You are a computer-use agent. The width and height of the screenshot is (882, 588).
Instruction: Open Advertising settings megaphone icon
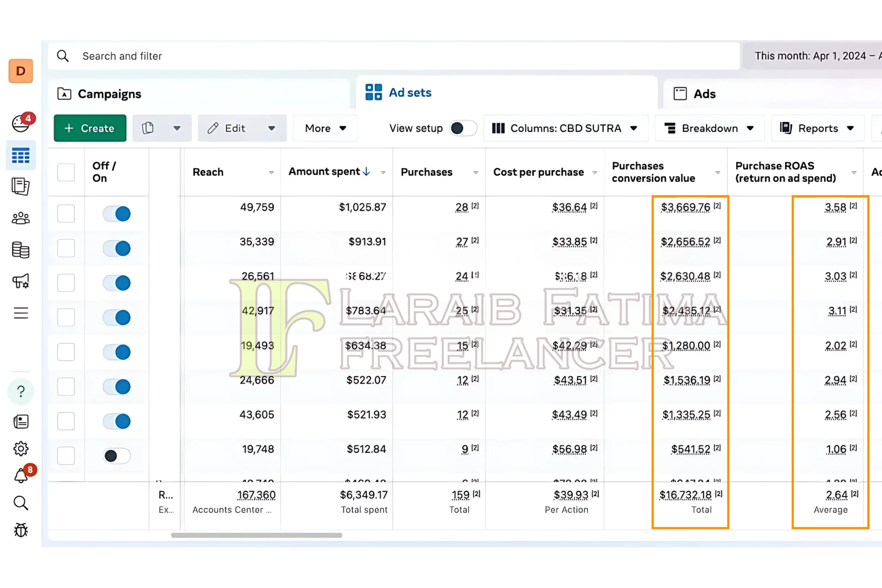(21, 281)
